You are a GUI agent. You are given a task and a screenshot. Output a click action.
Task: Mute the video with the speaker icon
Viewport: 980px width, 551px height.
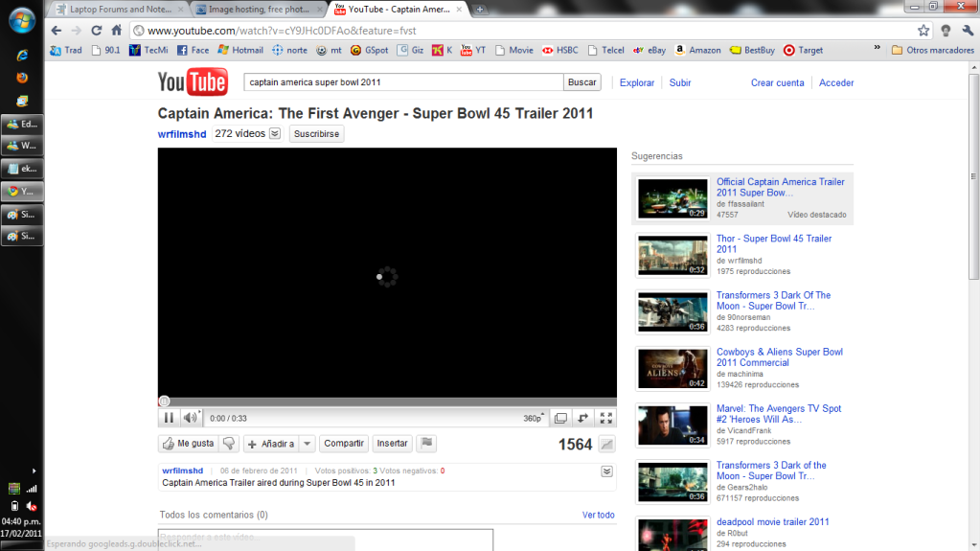point(190,418)
